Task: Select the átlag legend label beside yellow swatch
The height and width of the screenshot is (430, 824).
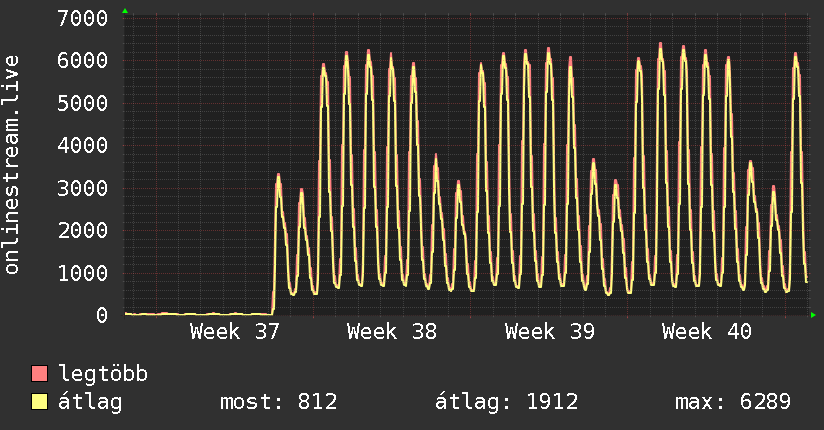Action: click(90, 402)
